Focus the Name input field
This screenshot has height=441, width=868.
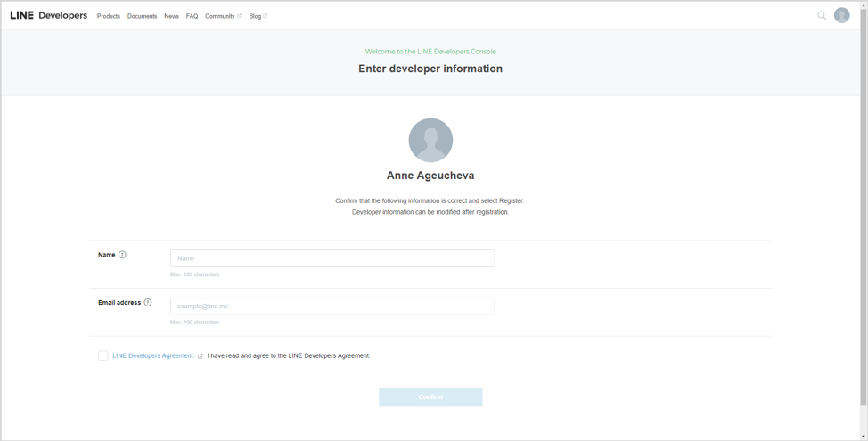[332, 258]
